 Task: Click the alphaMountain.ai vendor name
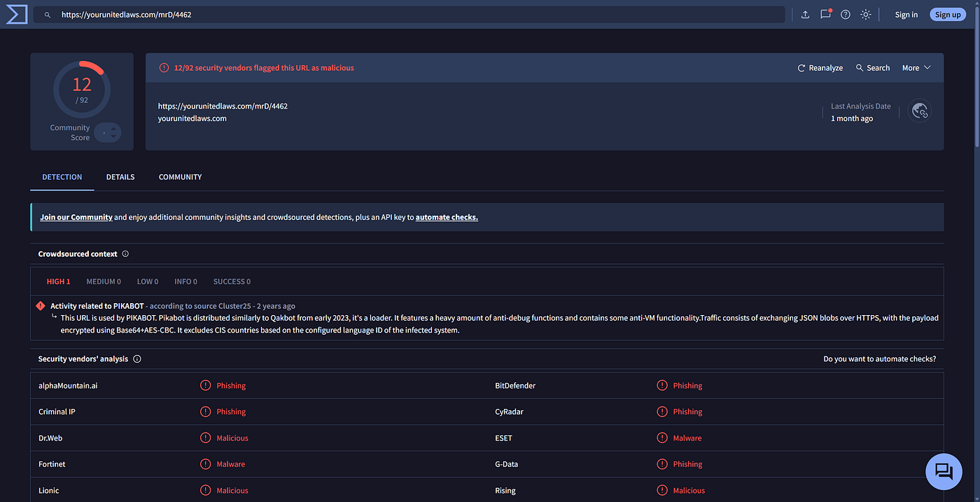coord(68,386)
